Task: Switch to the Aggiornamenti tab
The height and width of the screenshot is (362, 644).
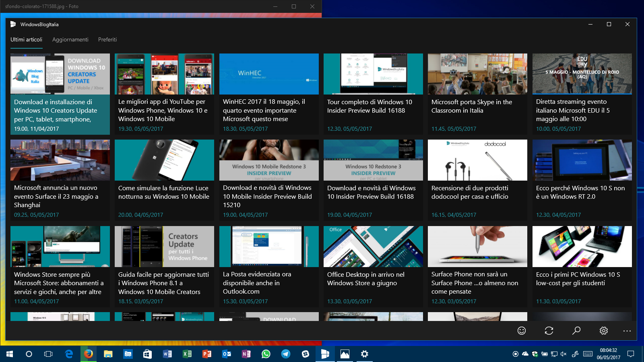Action: click(70, 39)
